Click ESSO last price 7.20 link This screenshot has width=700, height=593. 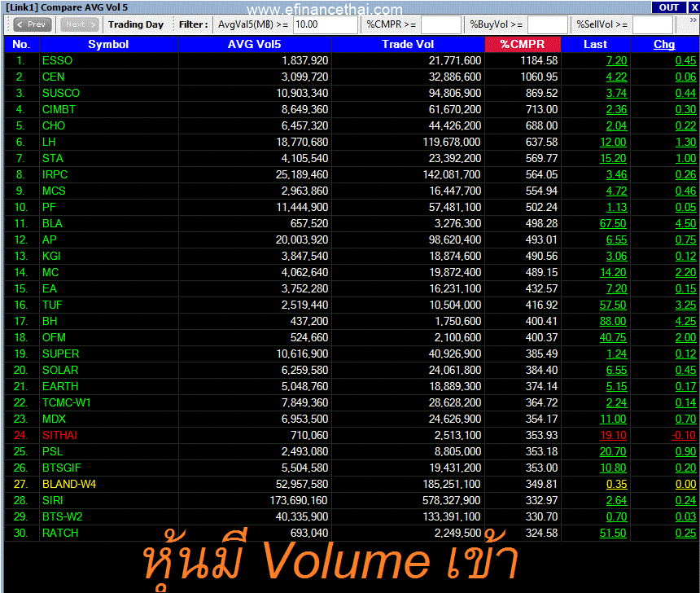coord(616,60)
